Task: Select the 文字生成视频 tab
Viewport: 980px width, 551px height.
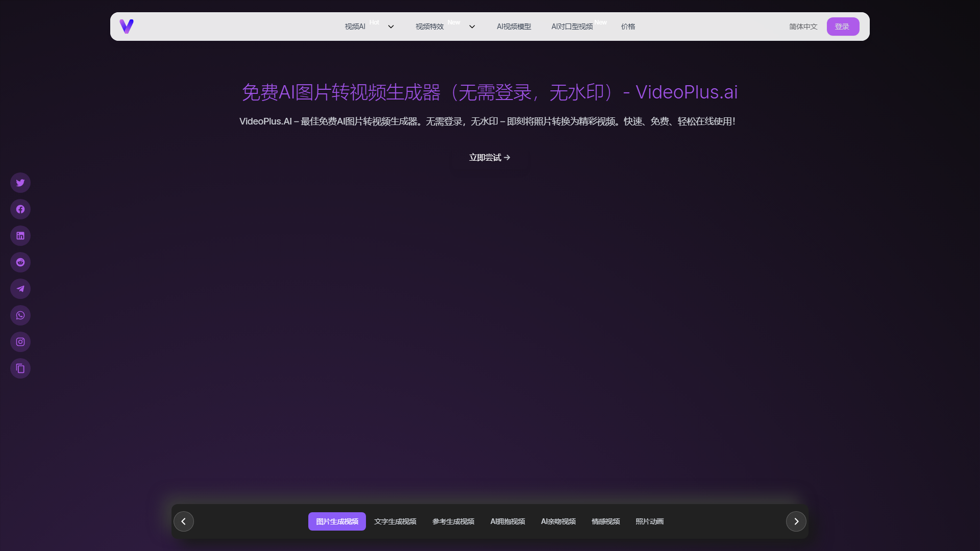Action: click(395, 521)
